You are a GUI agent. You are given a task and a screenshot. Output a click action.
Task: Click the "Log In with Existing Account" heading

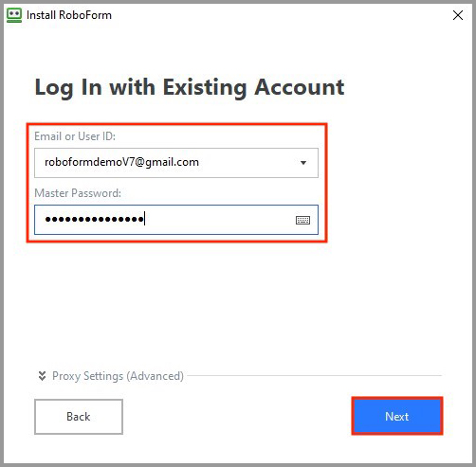click(x=190, y=87)
